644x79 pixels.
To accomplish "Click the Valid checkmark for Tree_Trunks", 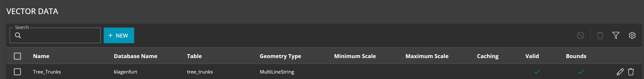I will pos(537,72).
